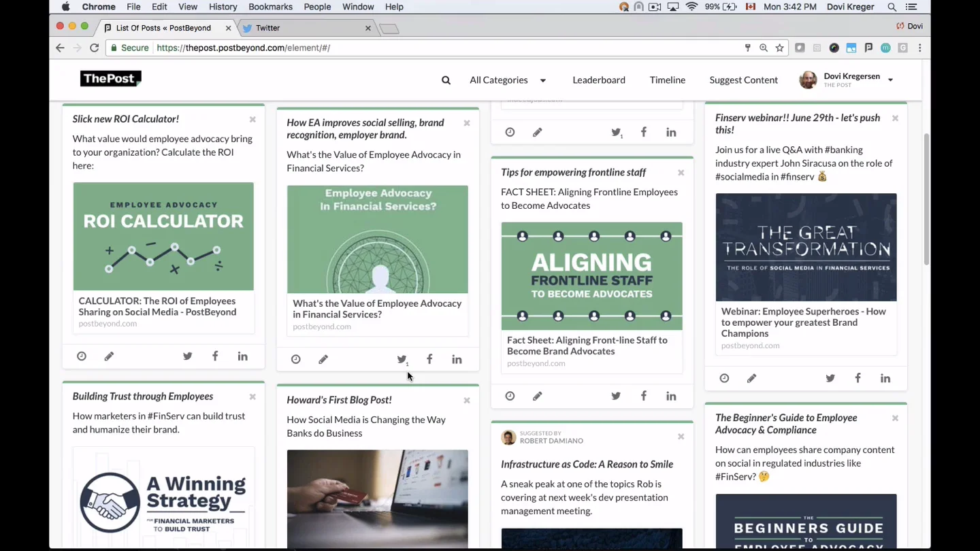Tweet Tips for empowering frontline staff post
This screenshot has width=980, height=551.
tap(616, 396)
